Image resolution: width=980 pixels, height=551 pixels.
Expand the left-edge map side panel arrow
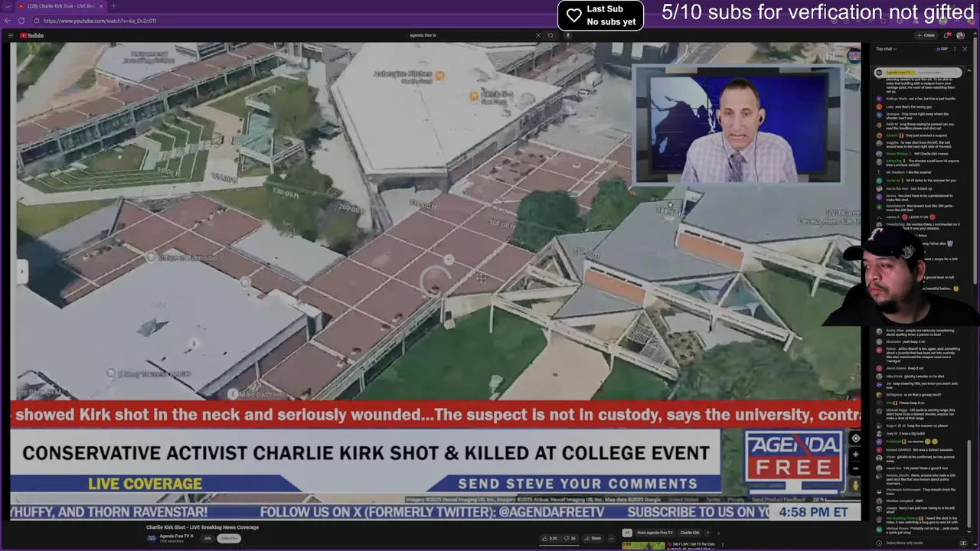point(21,271)
